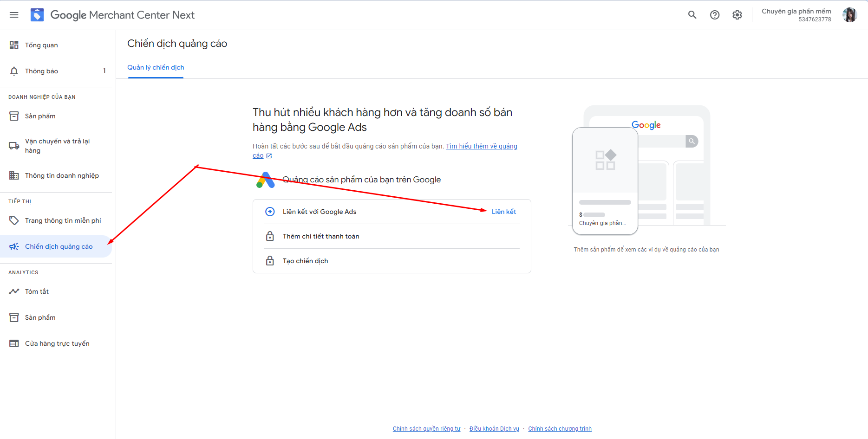The width and height of the screenshot is (868, 439).
Task: Open Chính sách quyền riêng tư link
Action: tap(426, 429)
